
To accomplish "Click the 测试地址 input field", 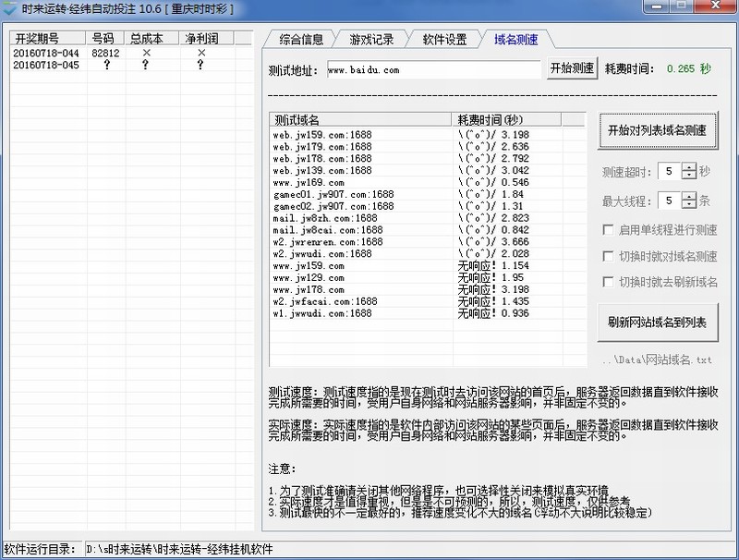I will click(433, 70).
